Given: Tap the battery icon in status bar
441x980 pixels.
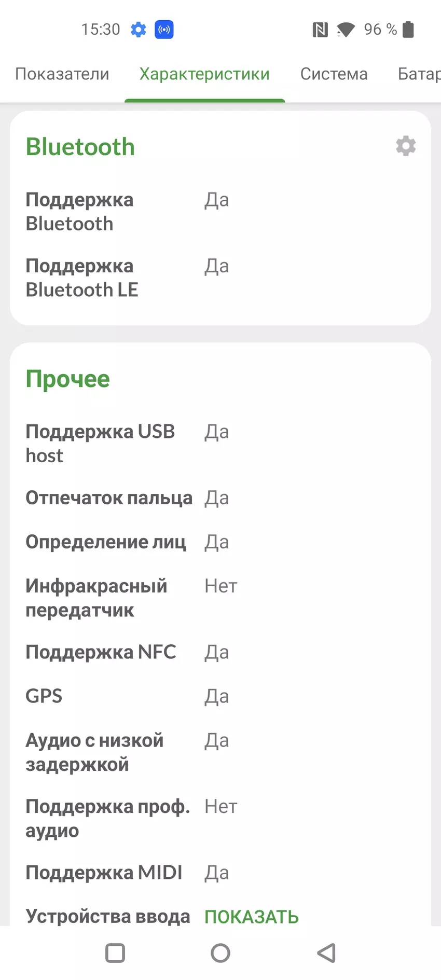Looking at the screenshot, I should (x=408, y=30).
